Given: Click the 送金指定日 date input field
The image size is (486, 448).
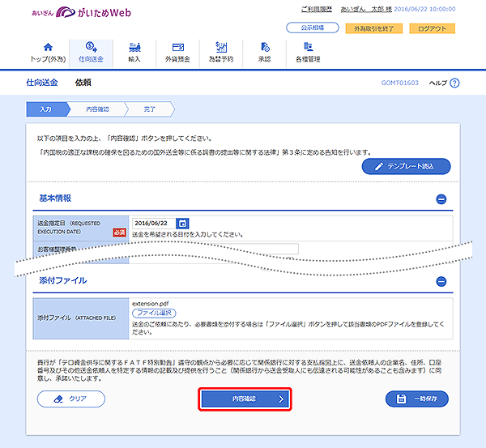Looking at the screenshot, I should (152, 224).
